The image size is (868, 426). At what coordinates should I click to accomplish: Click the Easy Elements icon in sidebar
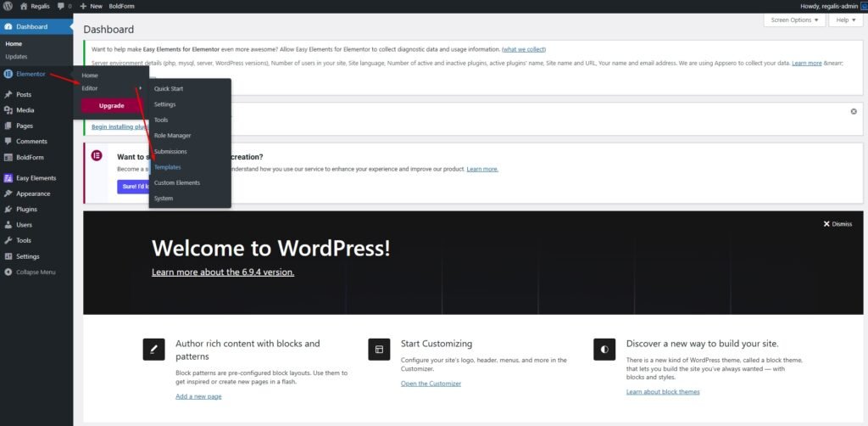[x=8, y=178]
